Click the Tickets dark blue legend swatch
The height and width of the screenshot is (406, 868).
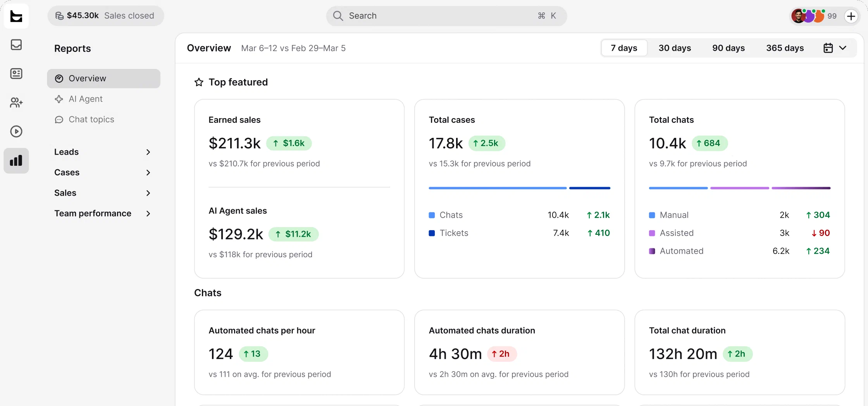(x=432, y=233)
